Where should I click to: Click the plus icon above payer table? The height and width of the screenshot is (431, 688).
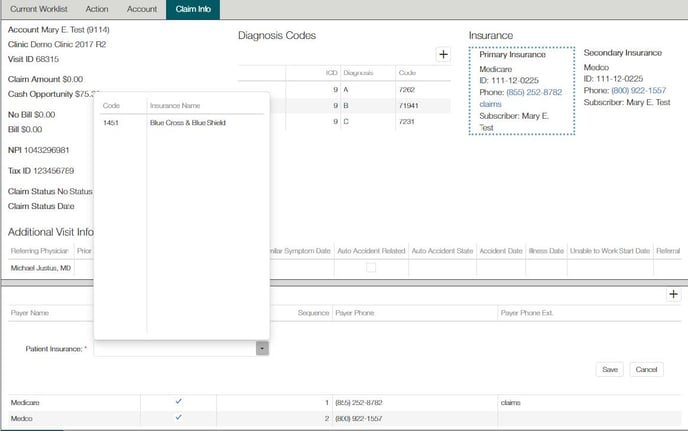click(673, 294)
